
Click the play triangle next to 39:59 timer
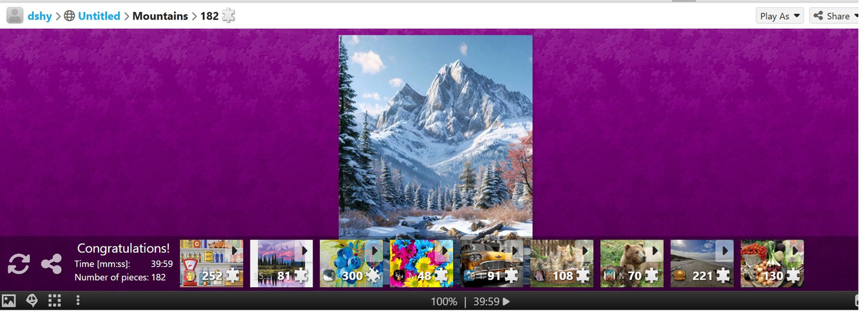coord(506,301)
